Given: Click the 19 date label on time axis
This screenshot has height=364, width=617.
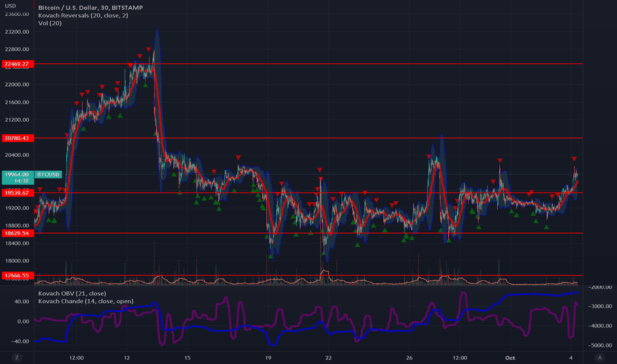Looking at the screenshot, I should 268,357.
